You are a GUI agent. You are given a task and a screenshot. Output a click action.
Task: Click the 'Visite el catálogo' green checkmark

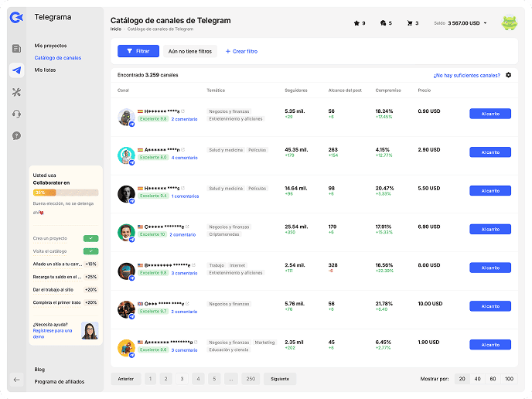click(90, 251)
